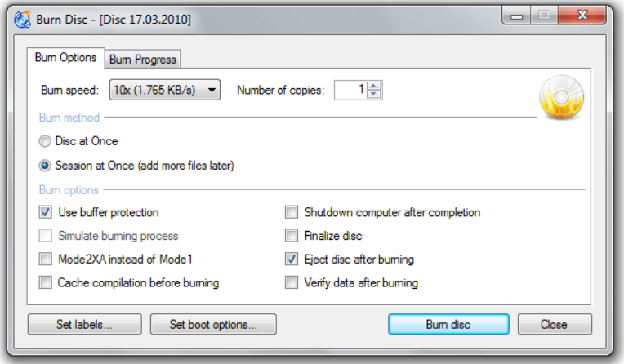Click the disc app icon in title bar
Screen dimensions: 624x364
point(22,20)
